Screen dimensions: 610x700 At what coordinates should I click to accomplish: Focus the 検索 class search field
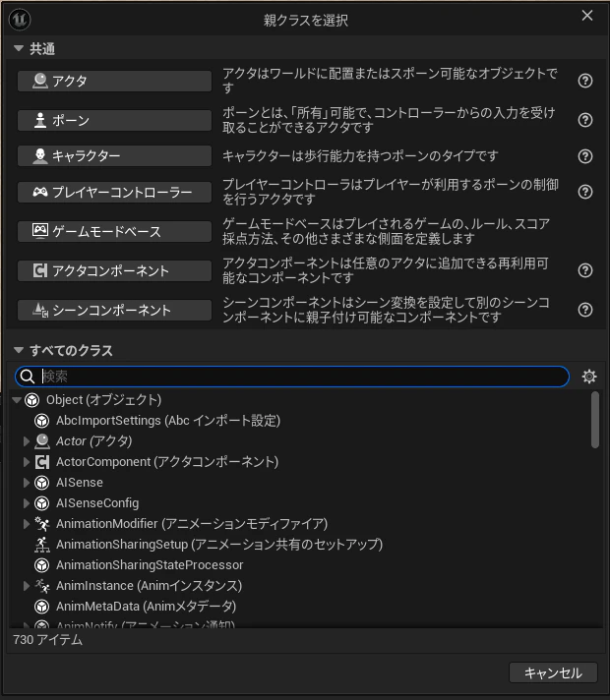tap(292, 377)
